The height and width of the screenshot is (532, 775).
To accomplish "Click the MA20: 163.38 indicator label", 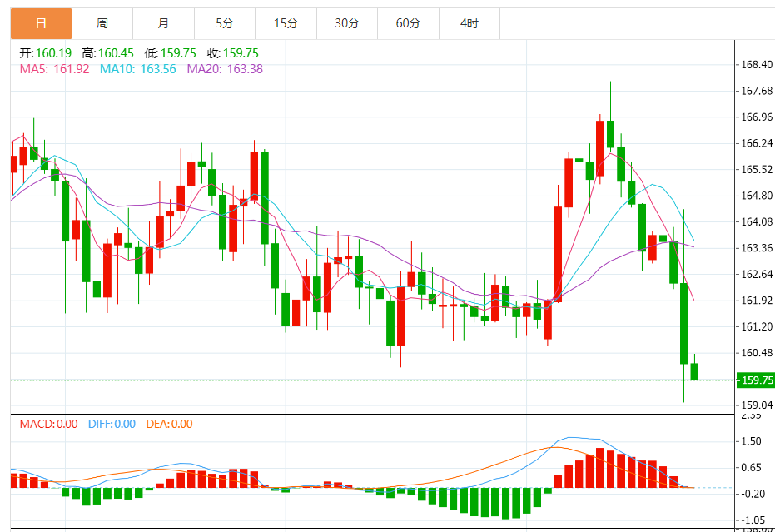I will (225, 69).
